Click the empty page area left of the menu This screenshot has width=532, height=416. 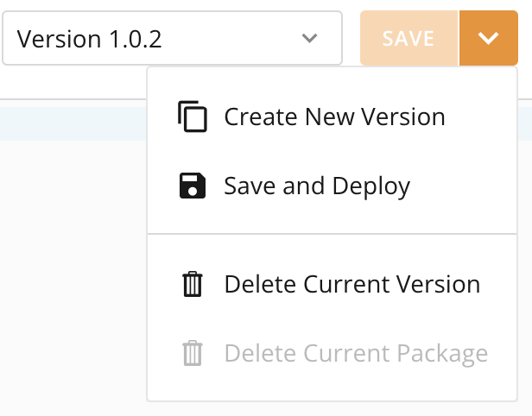[x=73, y=276]
